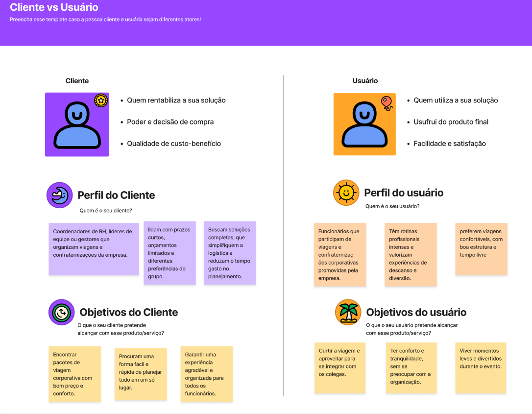This screenshot has width=532, height=414.
Task: Select the 'Cliente' column label
Action: pos(77,81)
